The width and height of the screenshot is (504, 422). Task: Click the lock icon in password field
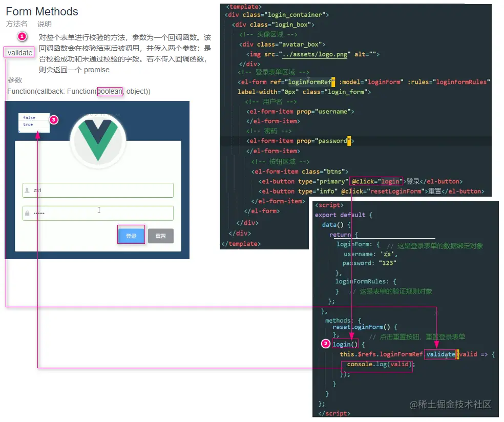point(27,213)
